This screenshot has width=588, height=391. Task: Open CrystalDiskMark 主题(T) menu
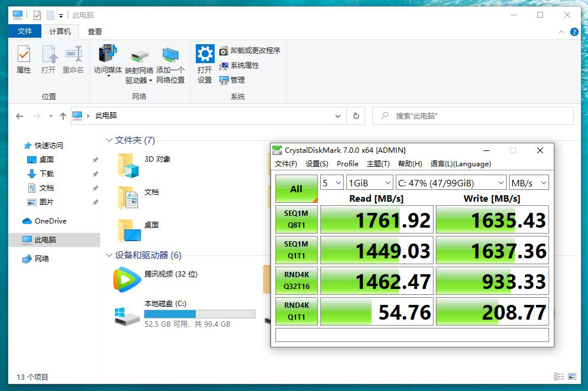point(378,164)
